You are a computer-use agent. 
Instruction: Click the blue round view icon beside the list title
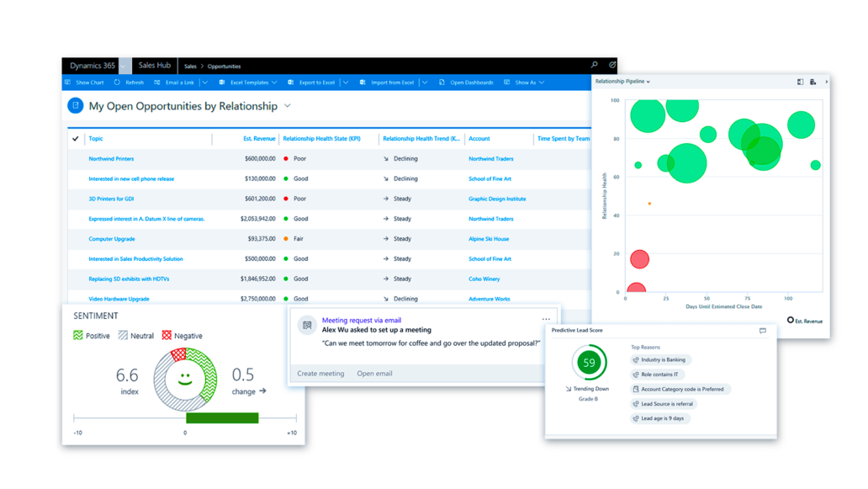pyautogui.click(x=76, y=105)
